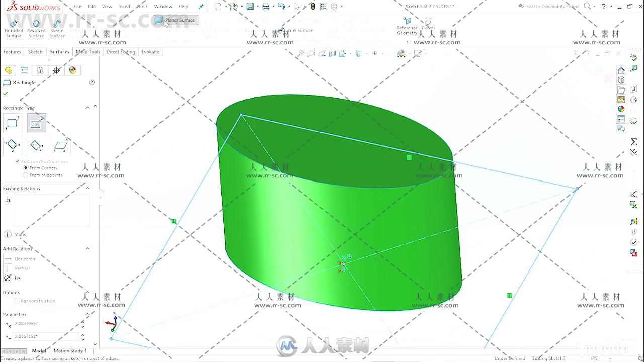Click the Save icon
Screen dimensions: 644x362
point(250,7)
